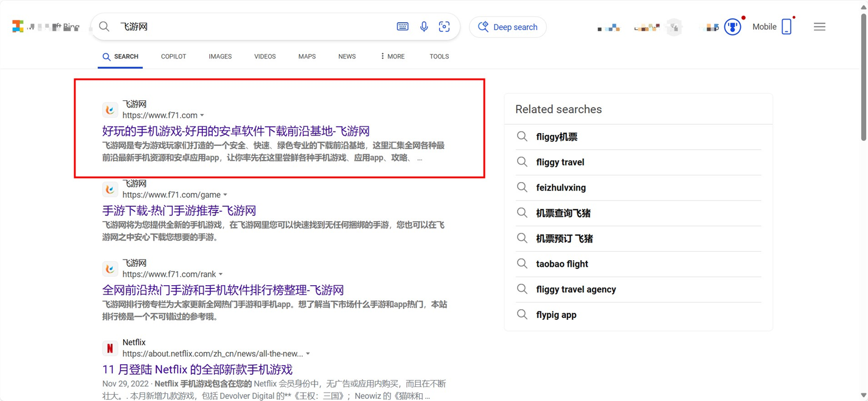Switch to the NEWS tab
The width and height of the screenshot is (868, 401).
[347, 56]
